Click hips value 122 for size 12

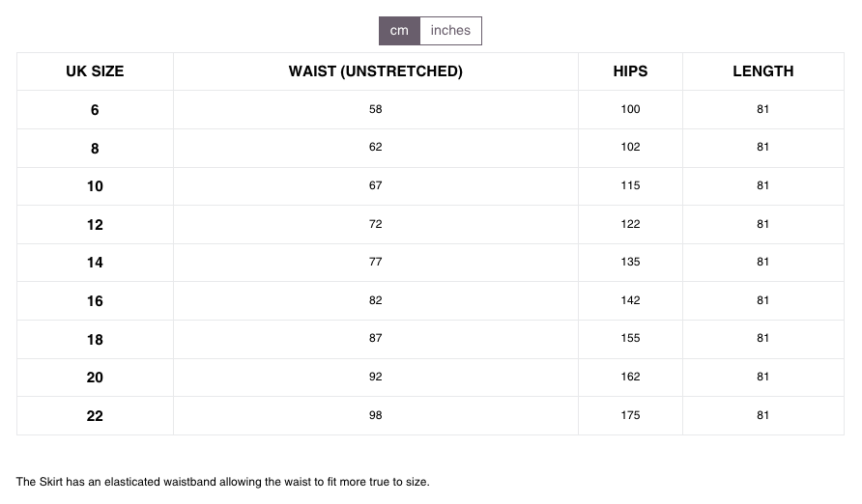tap(630, 224)
